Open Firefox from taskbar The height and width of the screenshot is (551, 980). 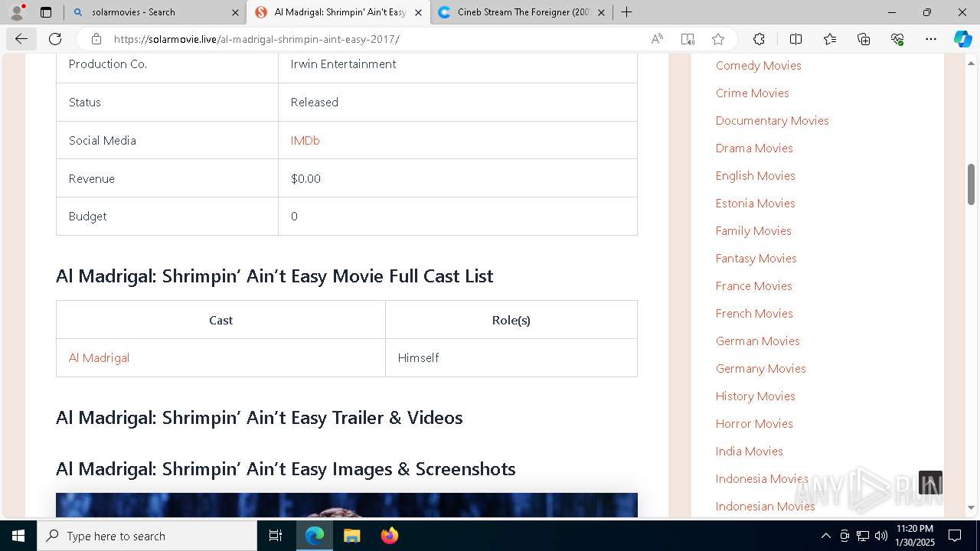389,536
